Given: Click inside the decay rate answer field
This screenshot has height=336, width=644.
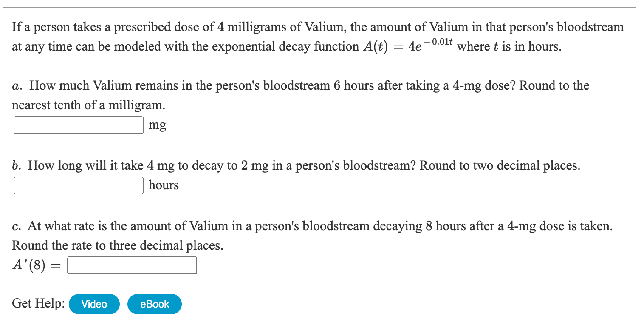Looking at the screenshot, I should (132, 265).
